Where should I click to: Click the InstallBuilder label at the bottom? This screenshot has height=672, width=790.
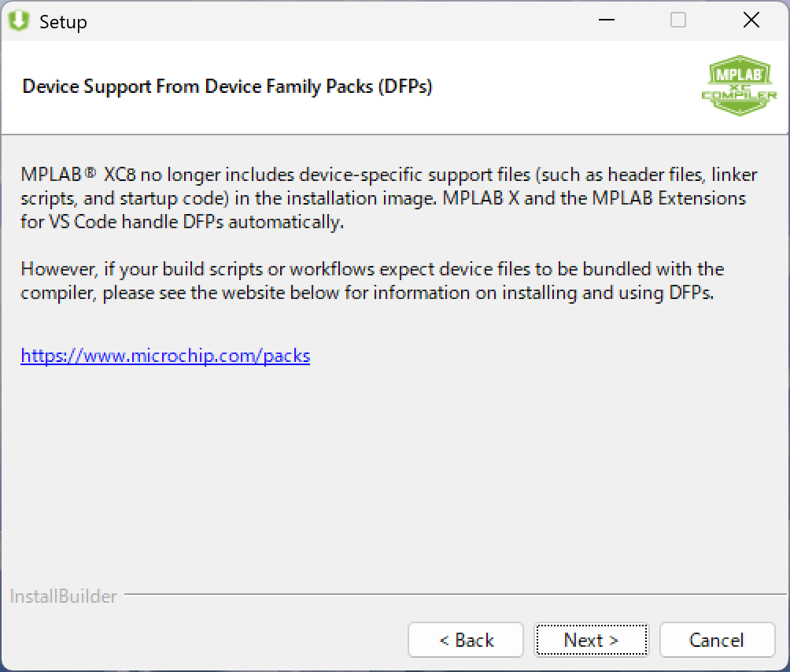pyautogui.click(x=63, y=596)
